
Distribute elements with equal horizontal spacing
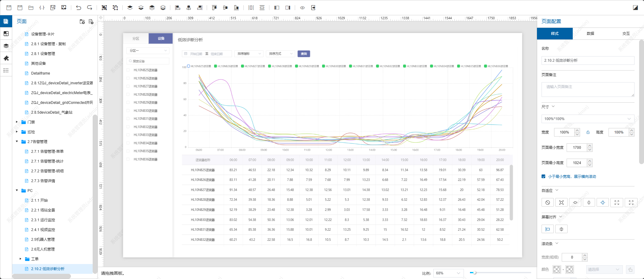(x=251, y=8)
